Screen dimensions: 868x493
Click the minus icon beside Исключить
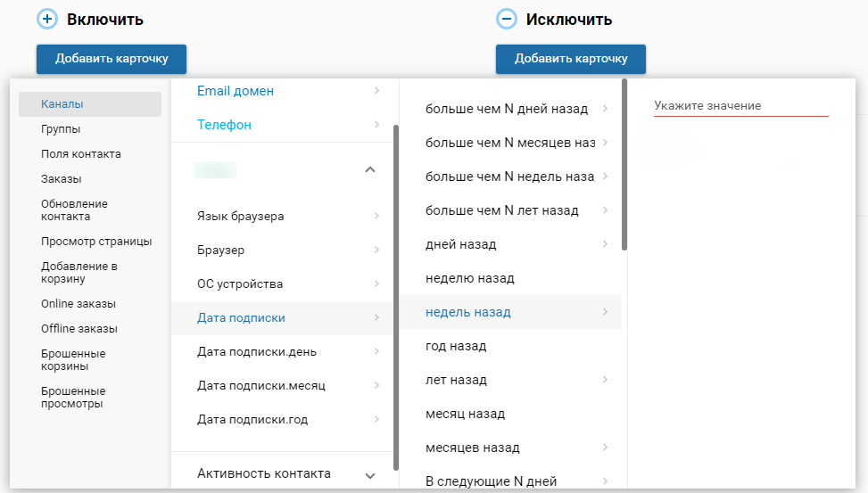[506, 19]
